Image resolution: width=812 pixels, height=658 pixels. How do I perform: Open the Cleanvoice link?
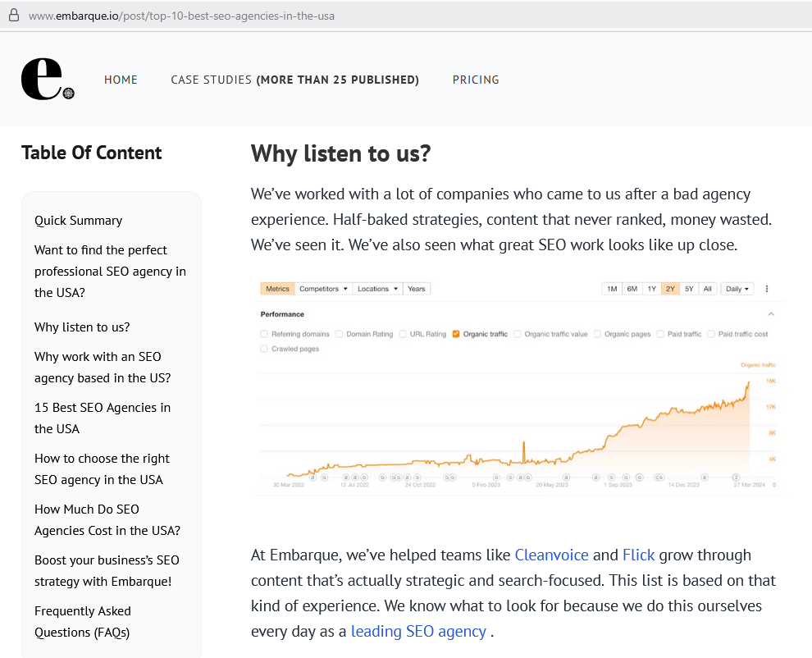coord(551,555)
